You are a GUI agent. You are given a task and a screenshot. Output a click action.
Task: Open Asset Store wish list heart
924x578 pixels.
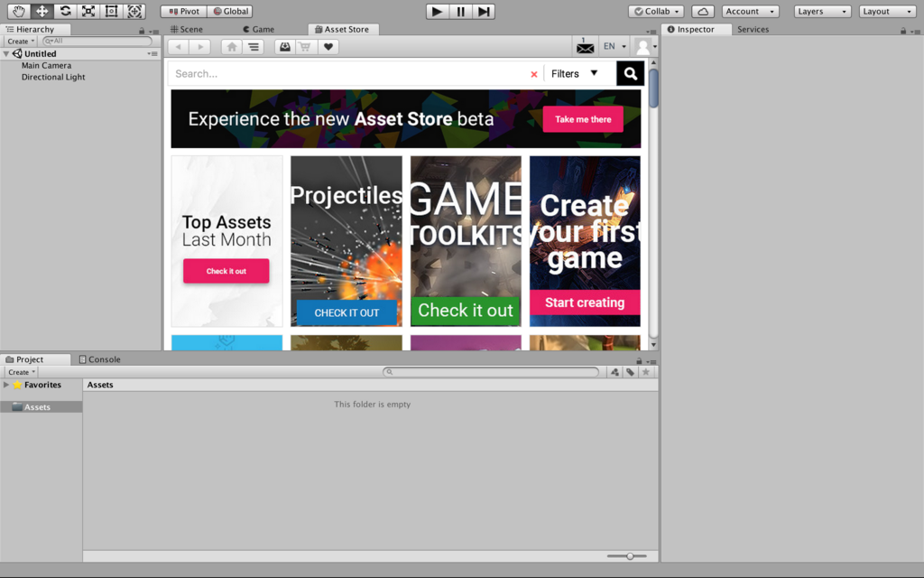pos(328,47)
